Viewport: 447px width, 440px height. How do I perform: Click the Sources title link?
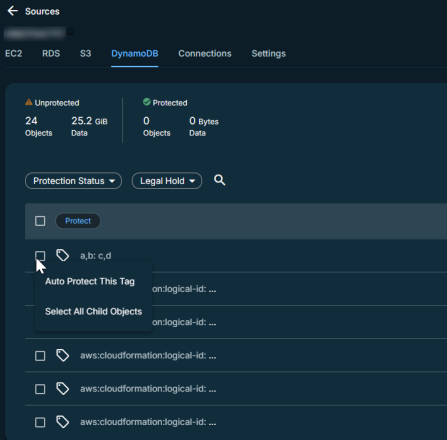[42, 11]
